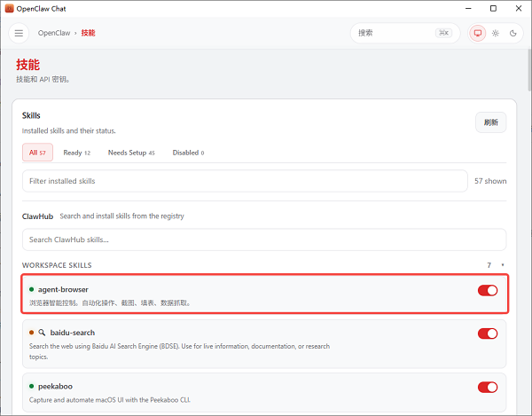Screen dimensions: 532x416
Task: Open the Needs Setup 45 tab
Action: coord(131,153)
